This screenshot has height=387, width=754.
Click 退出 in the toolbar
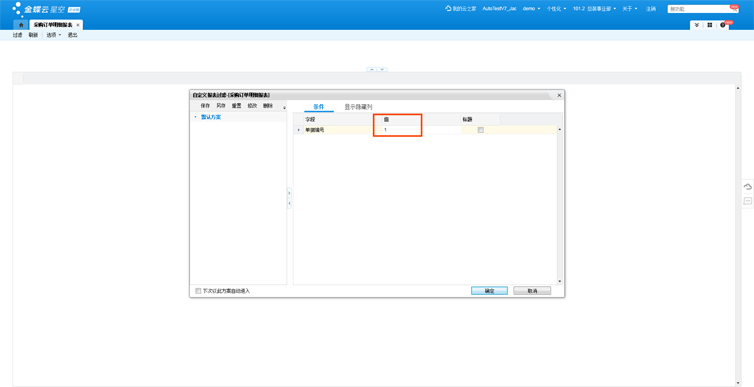tap(72, 35)
